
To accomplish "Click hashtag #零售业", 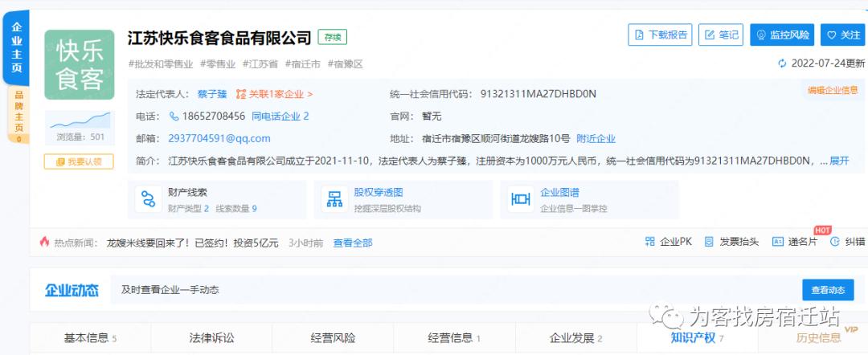I will point(218,64).
